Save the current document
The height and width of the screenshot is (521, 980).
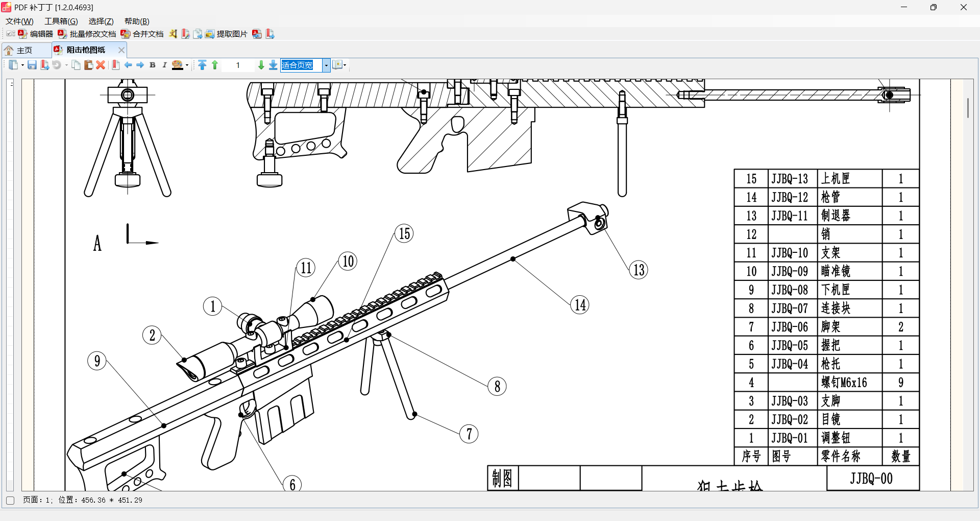(32, 65)
